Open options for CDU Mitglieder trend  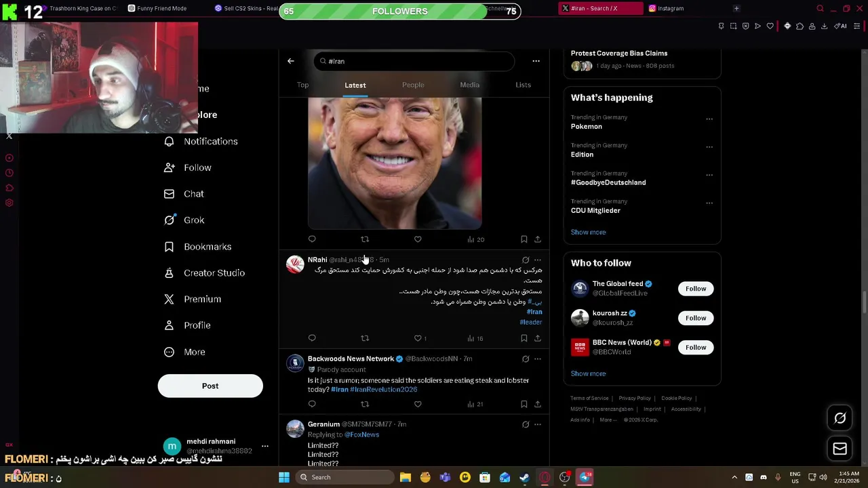709,203
